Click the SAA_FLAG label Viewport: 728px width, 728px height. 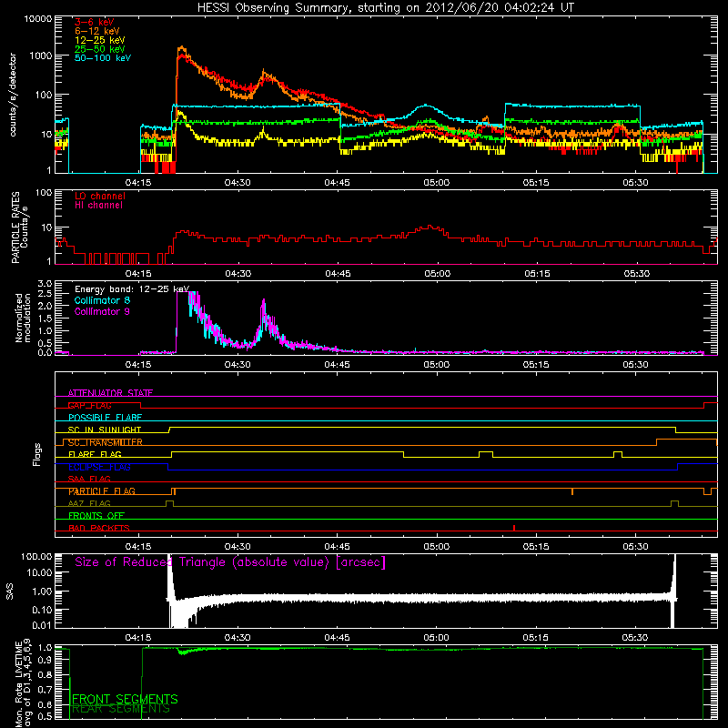click(x=89, y=479)
